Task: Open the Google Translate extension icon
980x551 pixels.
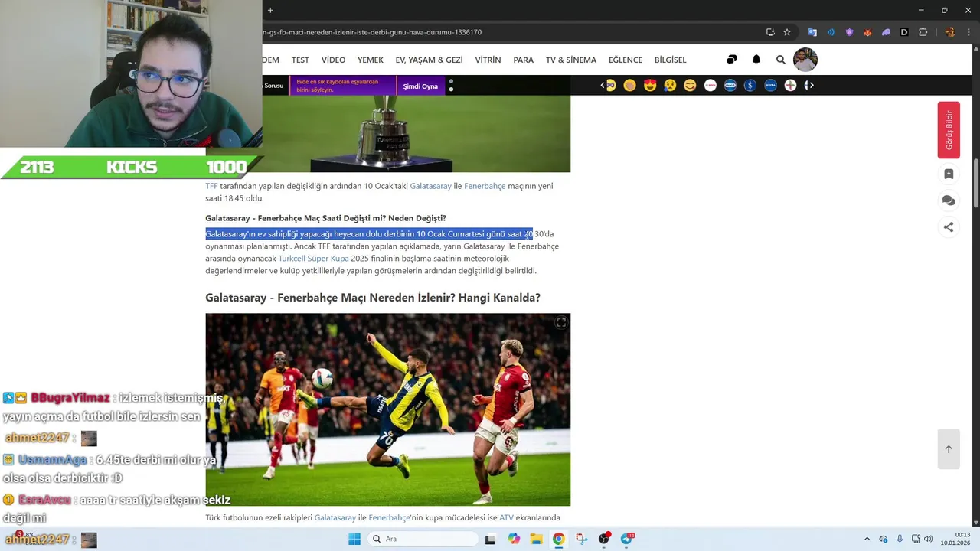Action: coord(812,32)
